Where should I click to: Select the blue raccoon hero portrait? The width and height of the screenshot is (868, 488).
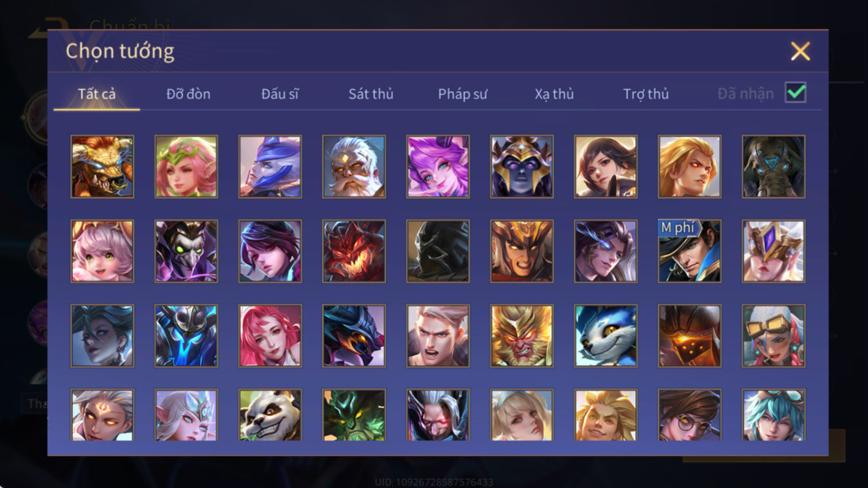click(605, 336)
